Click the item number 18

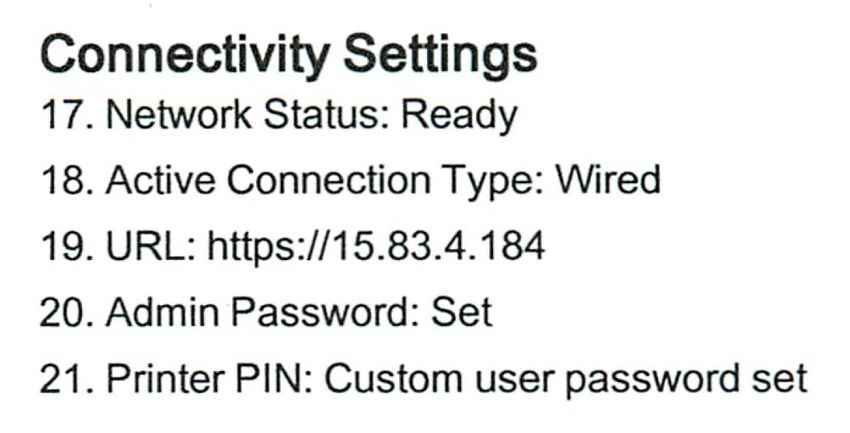pyautogui.click(x=66, y=180)
